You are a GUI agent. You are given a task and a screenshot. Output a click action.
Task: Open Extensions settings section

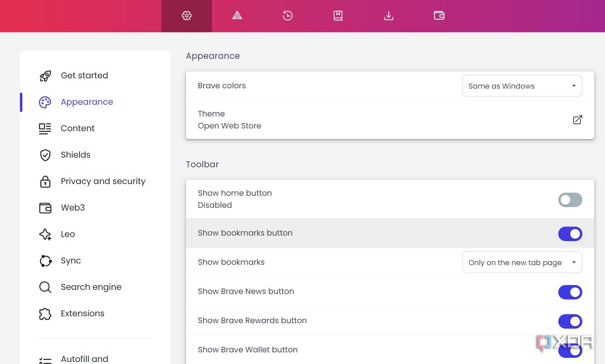[82, 314]
